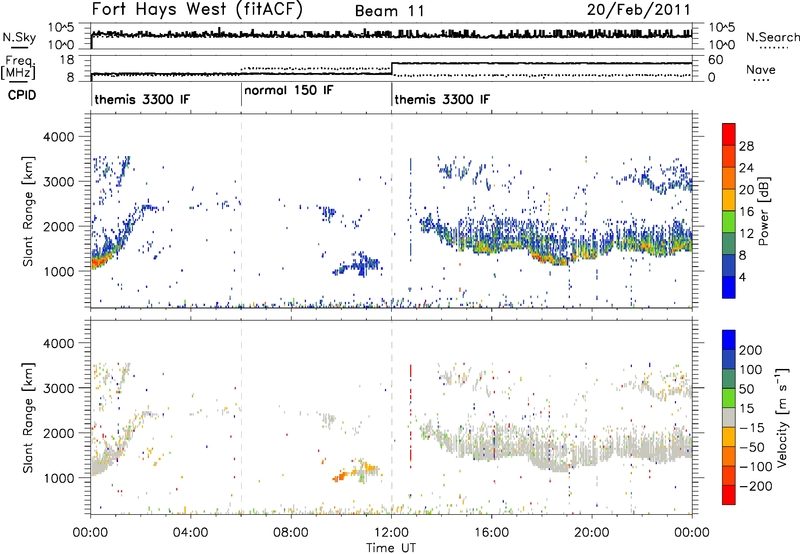Click the "Power [dB]" colorbar title
Image resolution: width=800 pixels, height=554 pixels.
763,211
